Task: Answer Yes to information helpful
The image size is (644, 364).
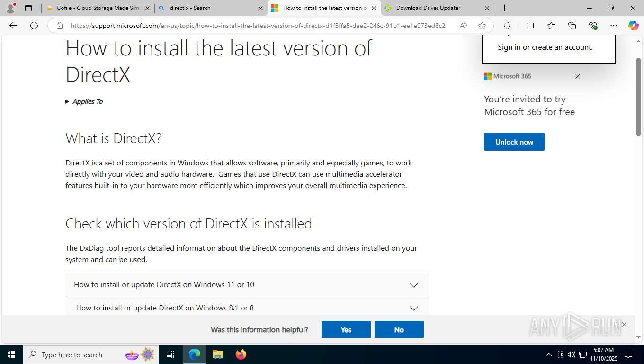Action: pyautogui.click(x=346, y=329)
